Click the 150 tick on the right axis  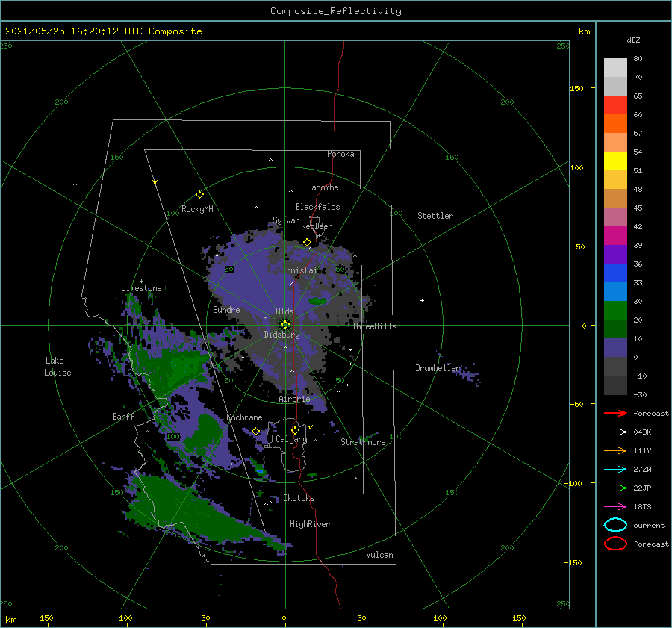[576, 88]
